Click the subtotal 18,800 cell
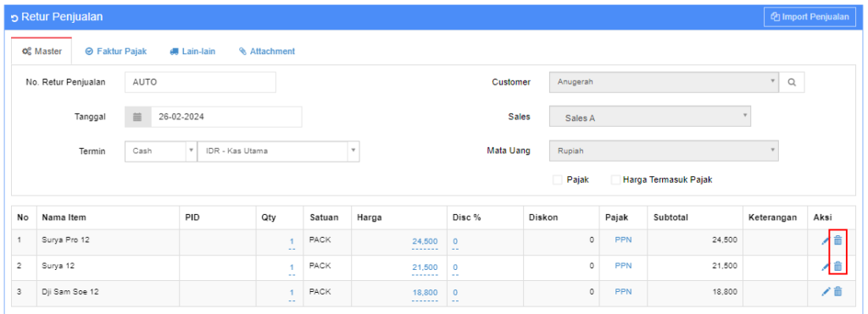This screenshot has height=314, width=868. click(x=695, y=294)
